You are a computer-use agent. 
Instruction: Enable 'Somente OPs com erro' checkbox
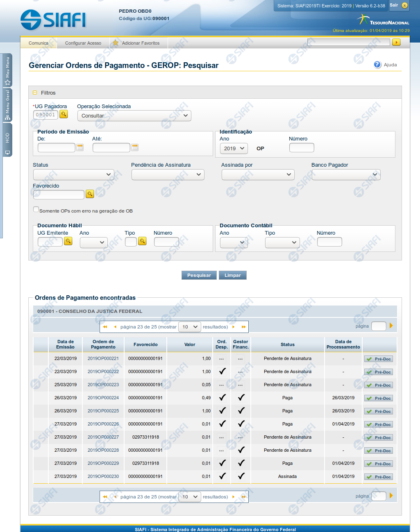click(36, 210)
